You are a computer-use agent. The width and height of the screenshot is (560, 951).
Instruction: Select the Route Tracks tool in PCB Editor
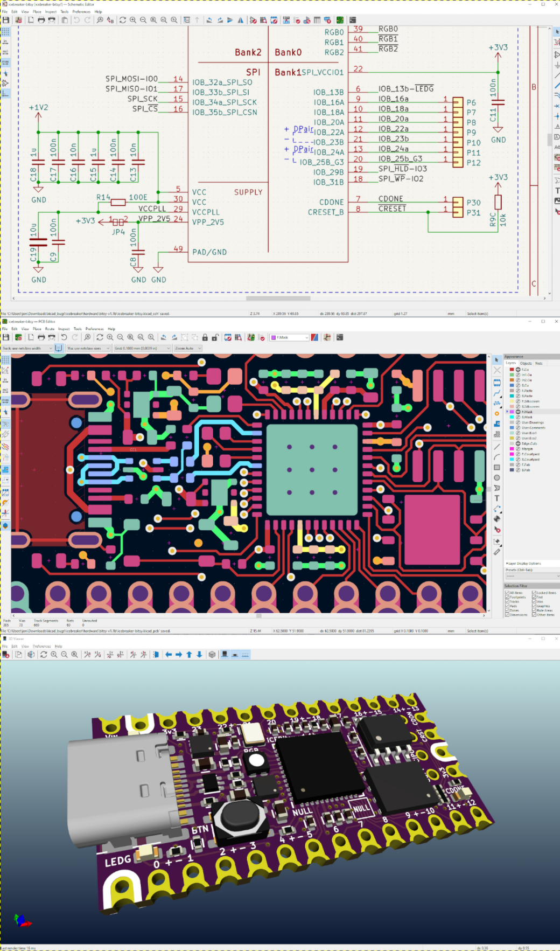point(497,393)
